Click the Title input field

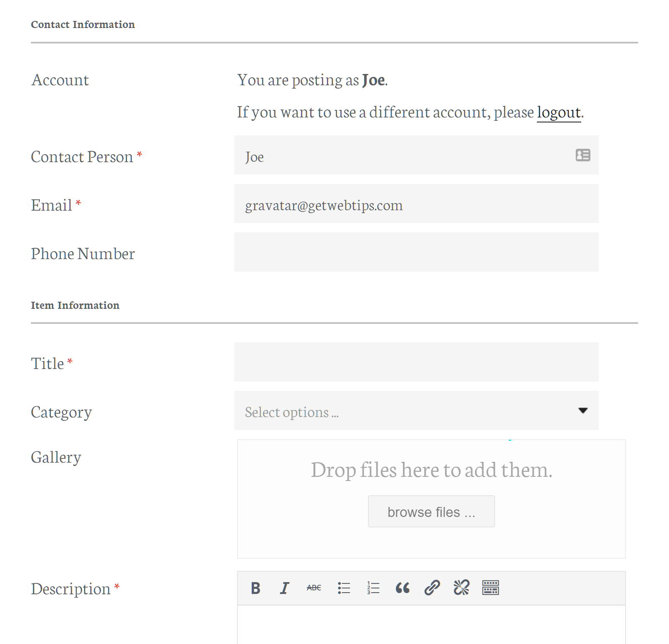[x=416, y=362]
